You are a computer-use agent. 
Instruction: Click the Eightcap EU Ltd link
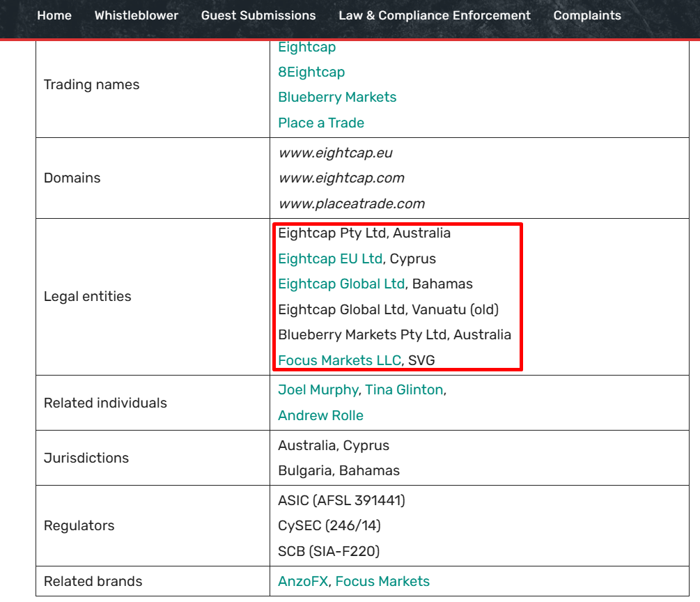(330, 259)
